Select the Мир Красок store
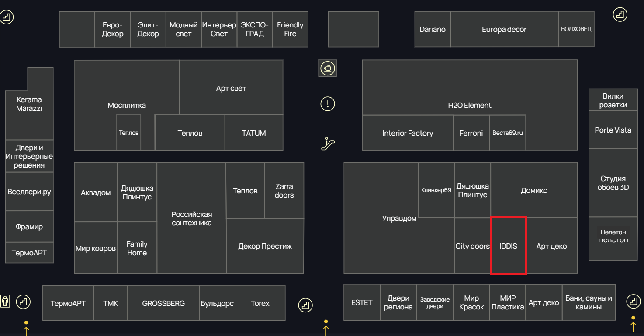The image size is (644, 336). pos(471,302)
